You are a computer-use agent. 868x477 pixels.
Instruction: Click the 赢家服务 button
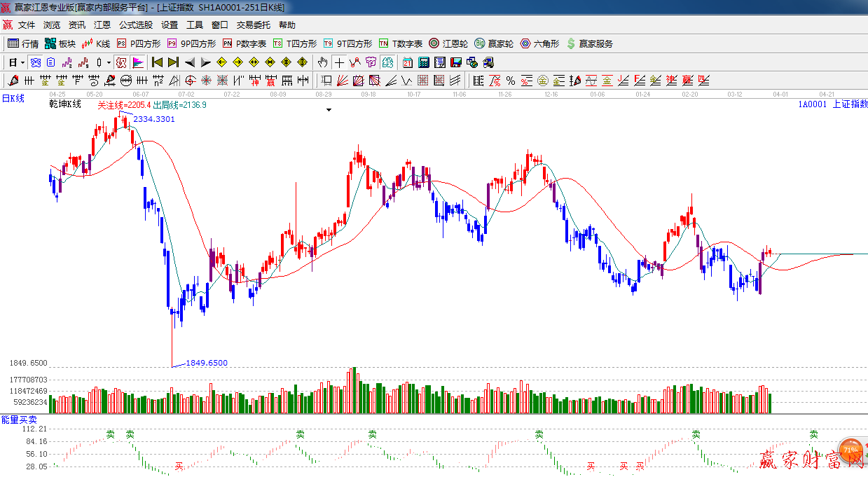(589, 43)
